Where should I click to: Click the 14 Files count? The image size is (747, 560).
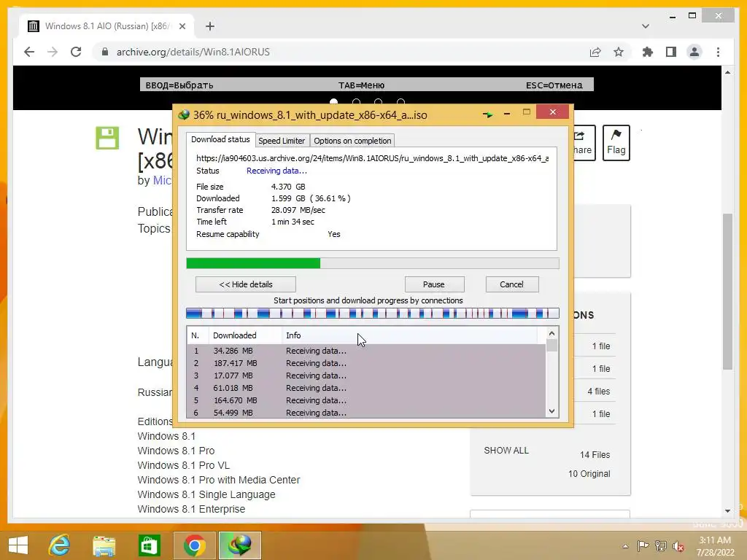click(x=595, y=455)
